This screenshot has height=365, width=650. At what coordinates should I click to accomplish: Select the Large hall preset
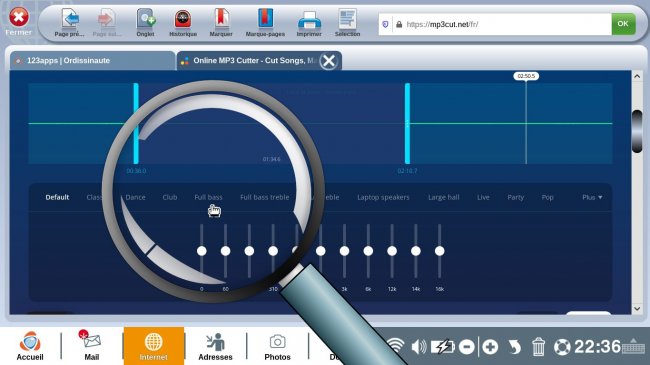tap(444, 197)
